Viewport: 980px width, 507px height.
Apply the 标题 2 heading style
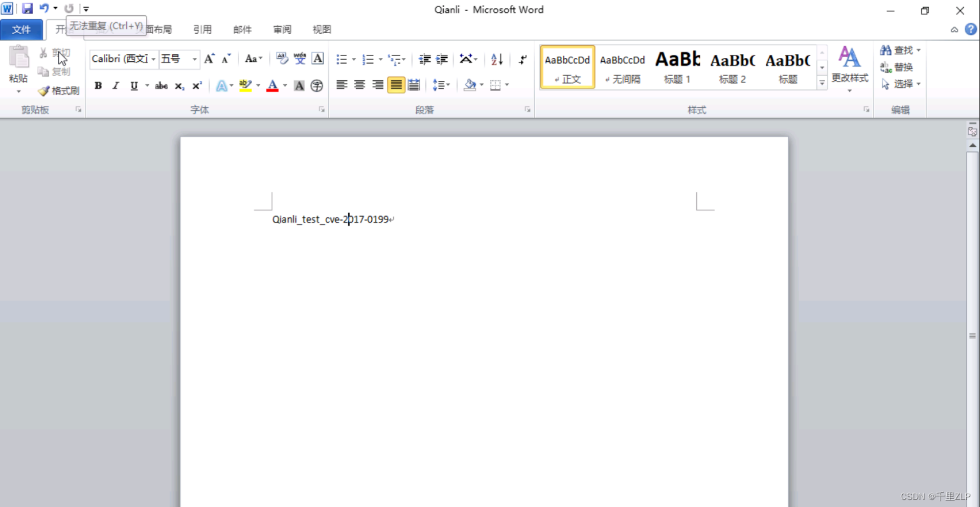tap(732, 67)
